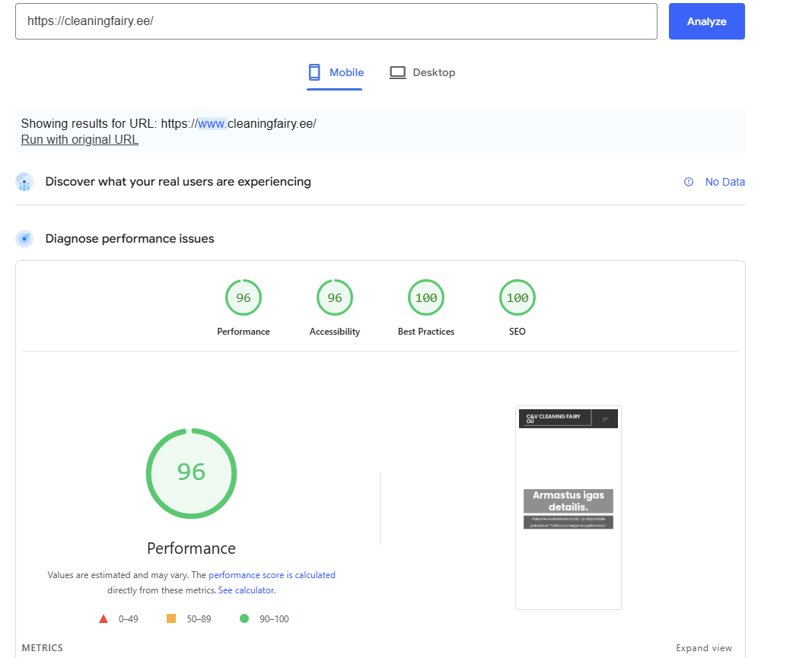Click the red triangle 0–49 legend icon
The height and width of the screenshot is (658, 812).
pos(103,618)
